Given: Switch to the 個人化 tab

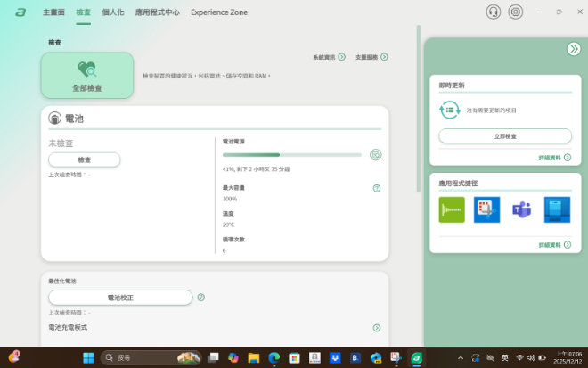Looking at the screenshot, I should (x=112, y=12).
